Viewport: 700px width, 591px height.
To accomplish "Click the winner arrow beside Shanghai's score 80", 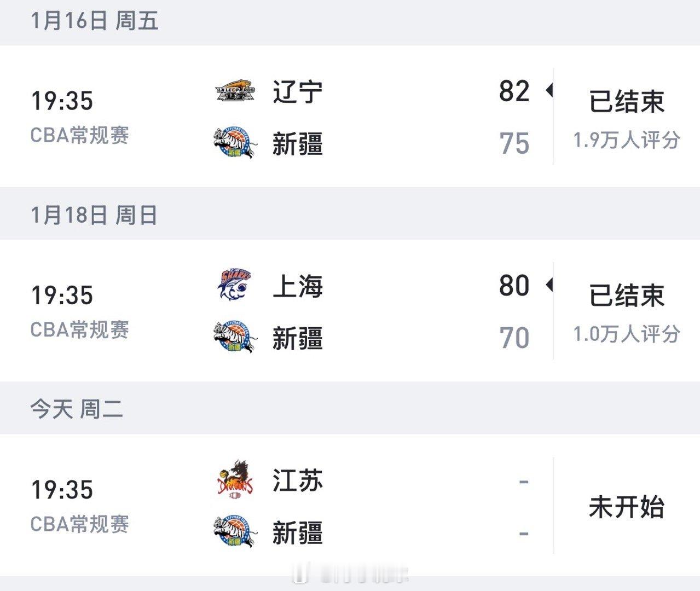I will (549, 285).
